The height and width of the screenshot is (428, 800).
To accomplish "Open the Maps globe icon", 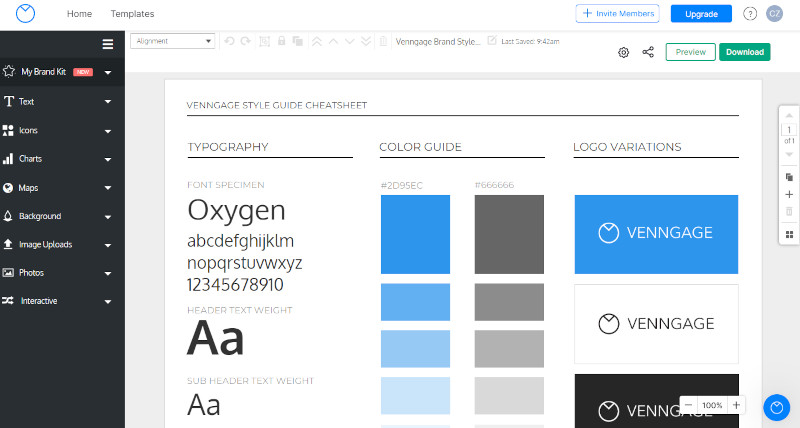I will [x=8, y=188].
